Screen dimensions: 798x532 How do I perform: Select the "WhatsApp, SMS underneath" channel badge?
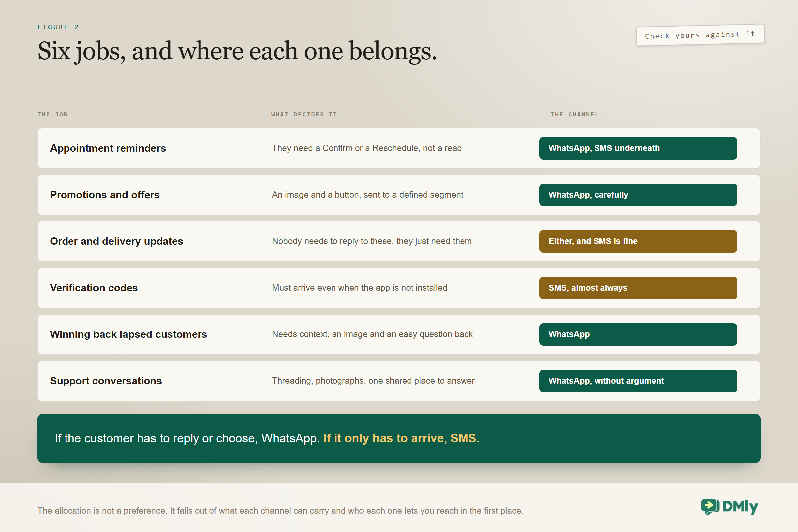coord(638,148)
